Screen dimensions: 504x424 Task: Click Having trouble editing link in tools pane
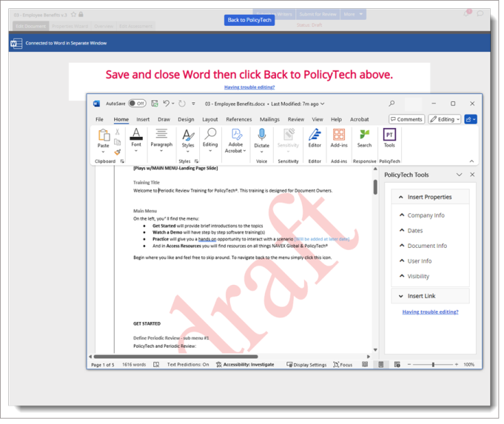pos(430,312)
